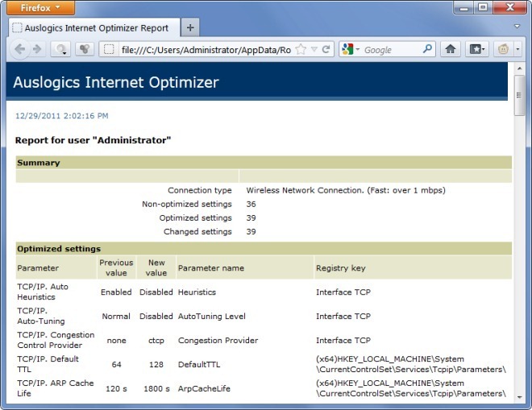Click the New value column header
This screenshot has height=410, width=532.
156,267
